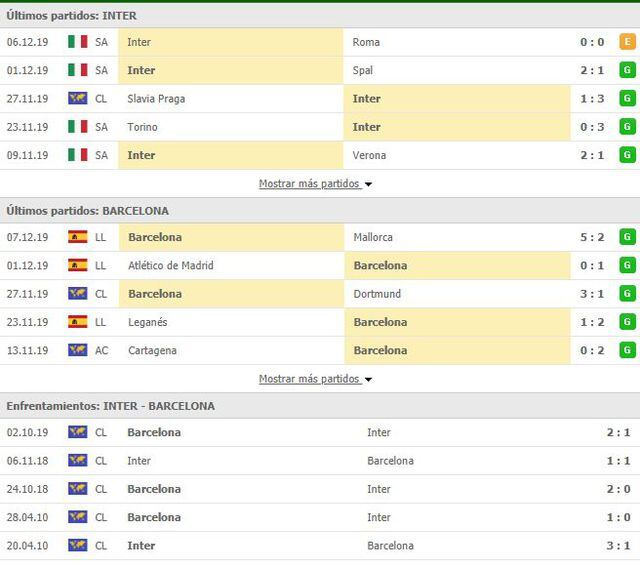Click green 'G' badge on Leganés row
The image size is (640, 568).
coord(627,322)
